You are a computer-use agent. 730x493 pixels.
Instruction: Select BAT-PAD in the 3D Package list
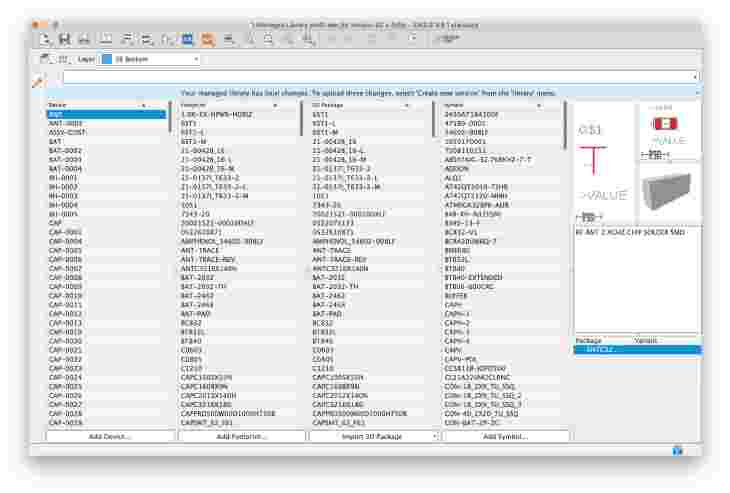pos(327,314)
